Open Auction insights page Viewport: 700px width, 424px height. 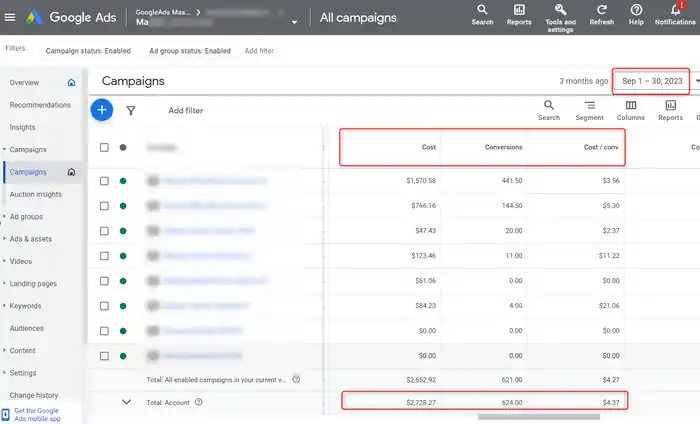36,194
